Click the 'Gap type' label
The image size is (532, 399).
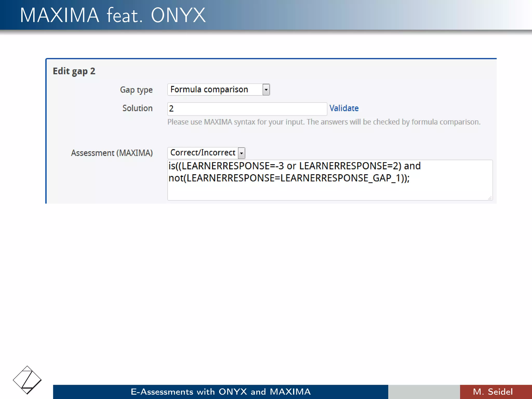(136, 90)
